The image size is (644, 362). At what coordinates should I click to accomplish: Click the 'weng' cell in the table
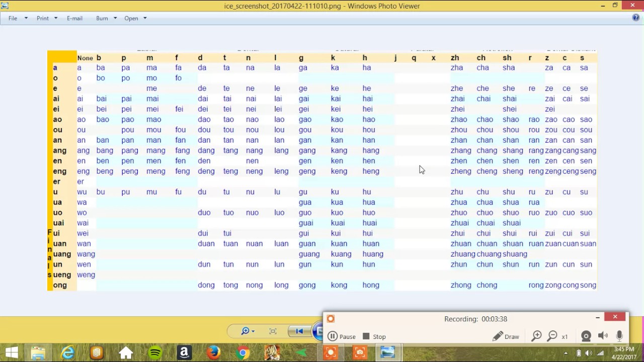pyautogui.click(x=86, y=275)
